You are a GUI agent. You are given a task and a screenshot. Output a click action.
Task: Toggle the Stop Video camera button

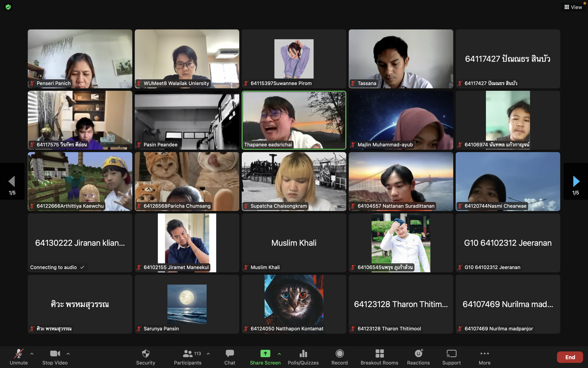(x=55, y=354)
